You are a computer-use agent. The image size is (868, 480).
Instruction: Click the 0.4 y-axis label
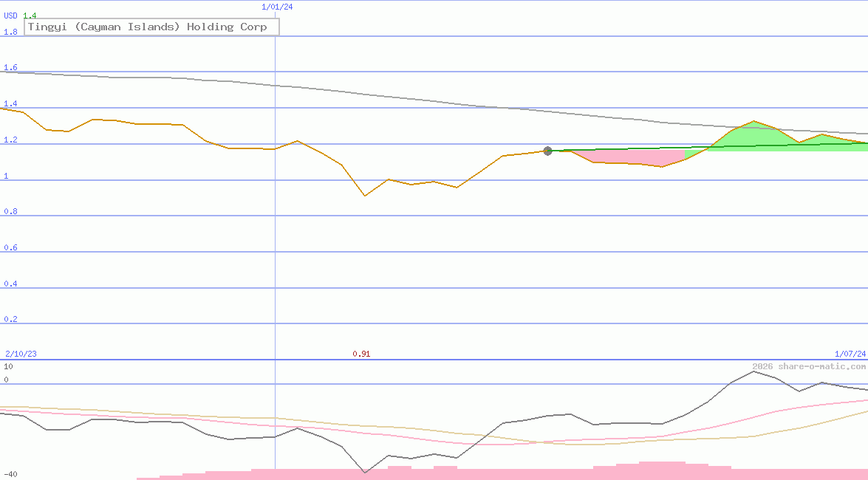[10, 284]
